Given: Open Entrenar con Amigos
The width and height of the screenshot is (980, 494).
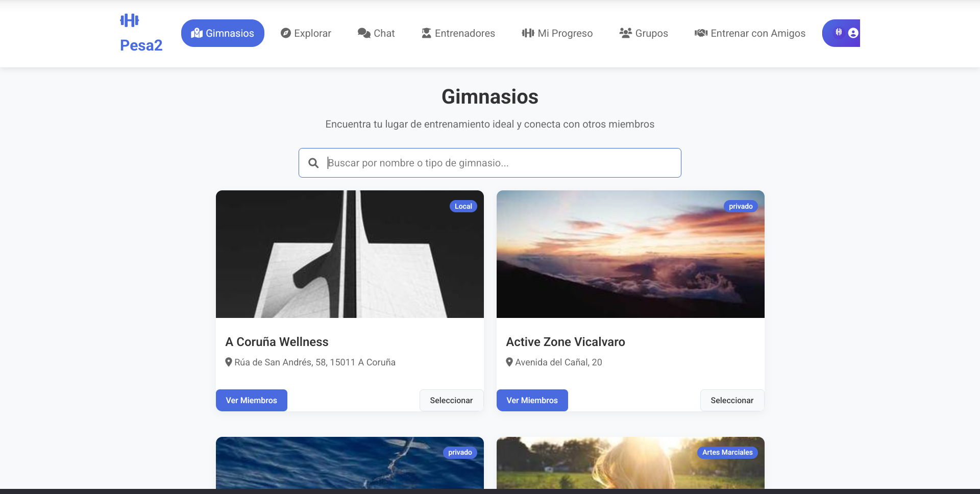Looking at the screenshot, I should point(750,33).
